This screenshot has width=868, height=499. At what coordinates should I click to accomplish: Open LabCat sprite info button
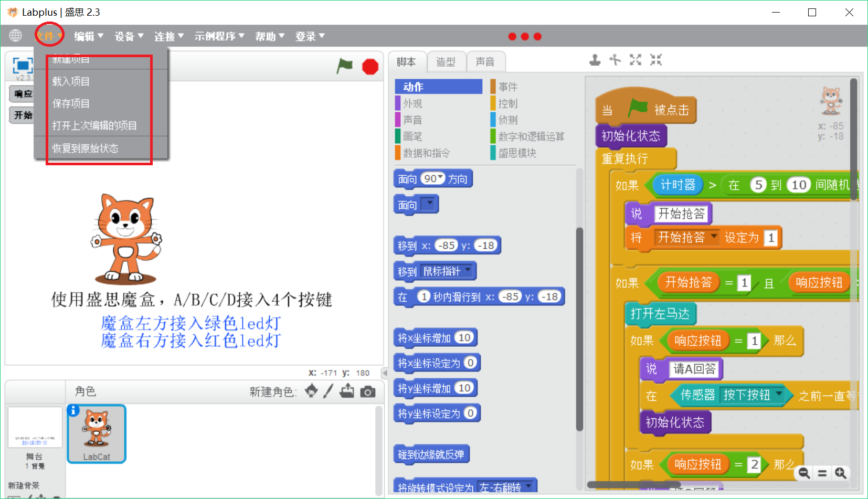point(73,410)
